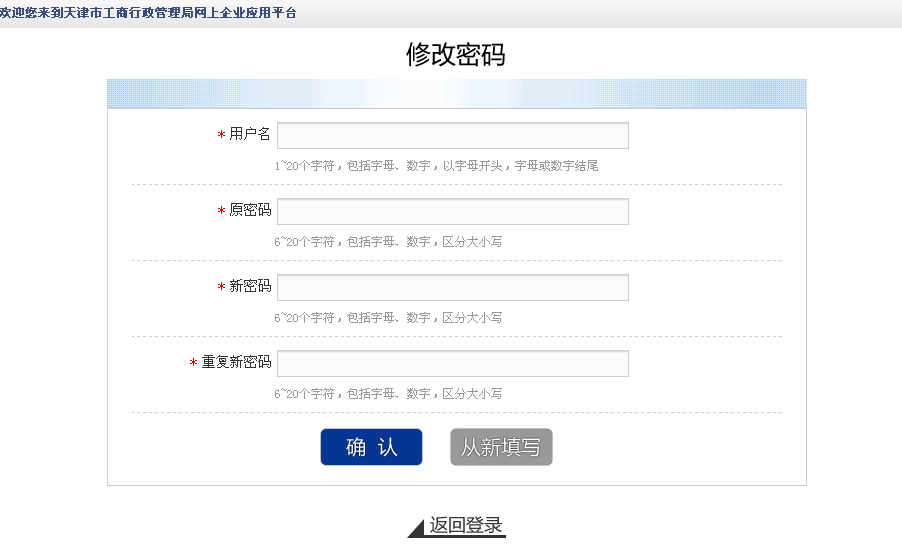Click the 用户名 field label
Viewport: 902px width, 544px height.
point(250,134)
